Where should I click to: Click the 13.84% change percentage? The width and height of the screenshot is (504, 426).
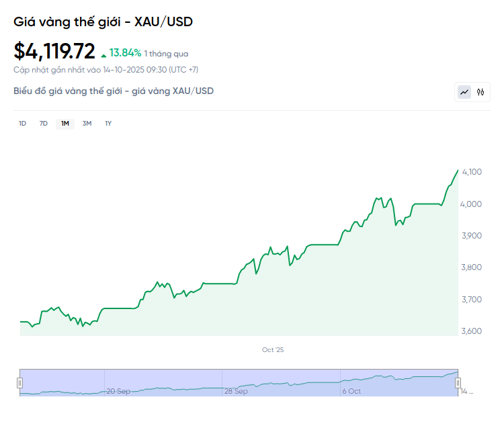[x=125, y=52]
